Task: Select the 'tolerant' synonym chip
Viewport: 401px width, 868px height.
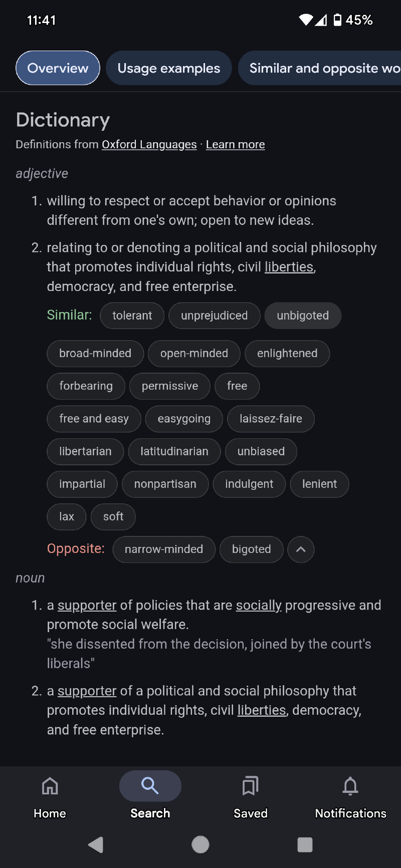Action: click(x=132, y=316)
